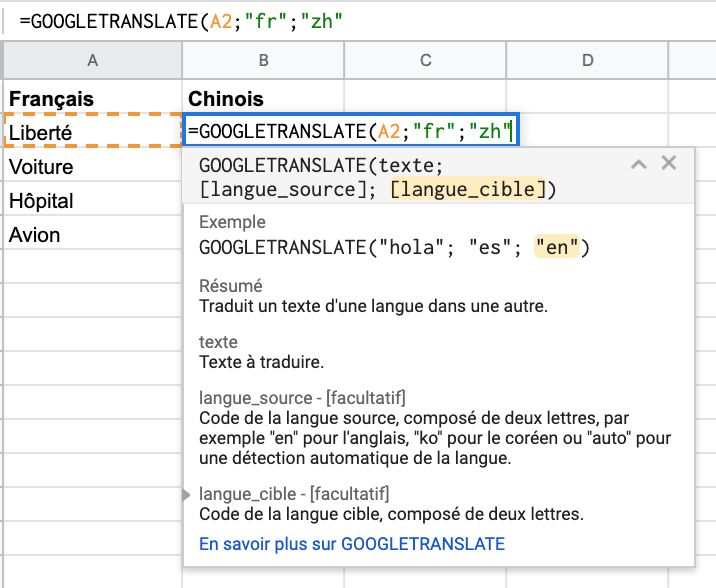The height and width of the screenshot is (588, 716).
Task: Collapse the GOOGLETRANSLATE help popup with chevron
Action: [x=638, y=164]
